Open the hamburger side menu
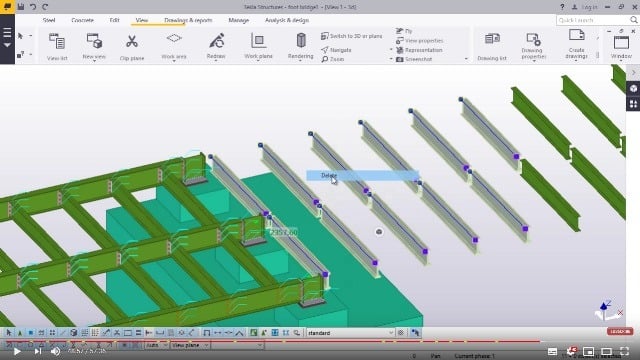Image resolution: width=640 pixels, height=360 pixels. click(7, 33)
